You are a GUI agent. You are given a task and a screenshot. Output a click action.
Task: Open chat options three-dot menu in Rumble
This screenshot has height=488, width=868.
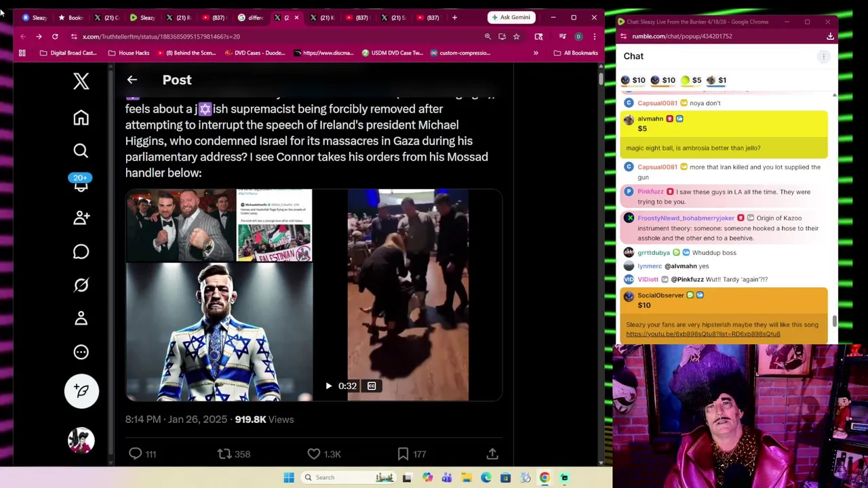(823, 57)
